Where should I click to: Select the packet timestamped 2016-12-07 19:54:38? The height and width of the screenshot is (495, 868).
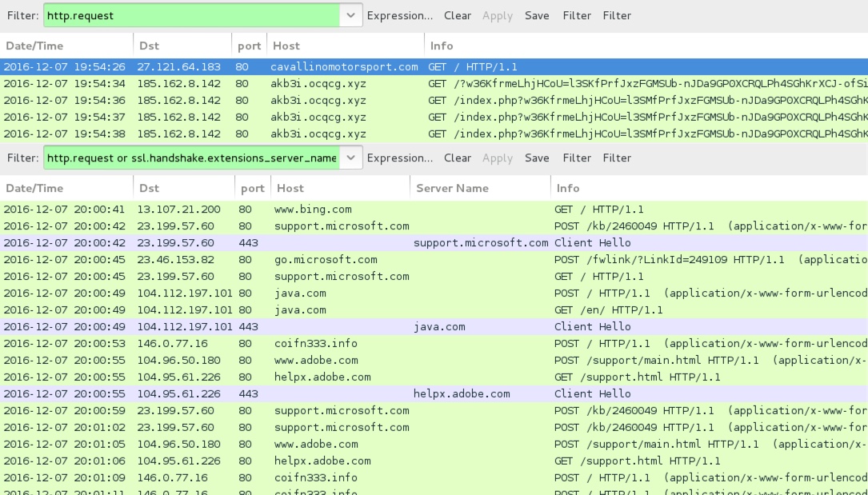click(x=434, y=134)
